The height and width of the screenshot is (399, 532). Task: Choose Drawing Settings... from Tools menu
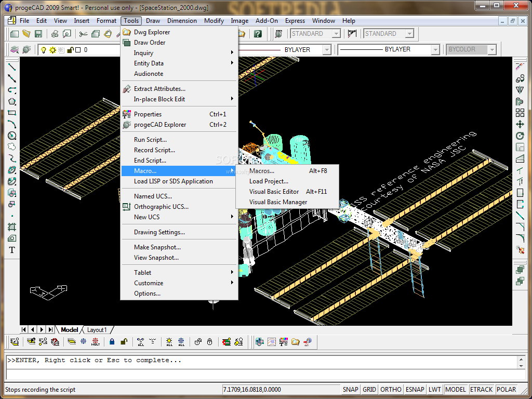click(179, 232)
